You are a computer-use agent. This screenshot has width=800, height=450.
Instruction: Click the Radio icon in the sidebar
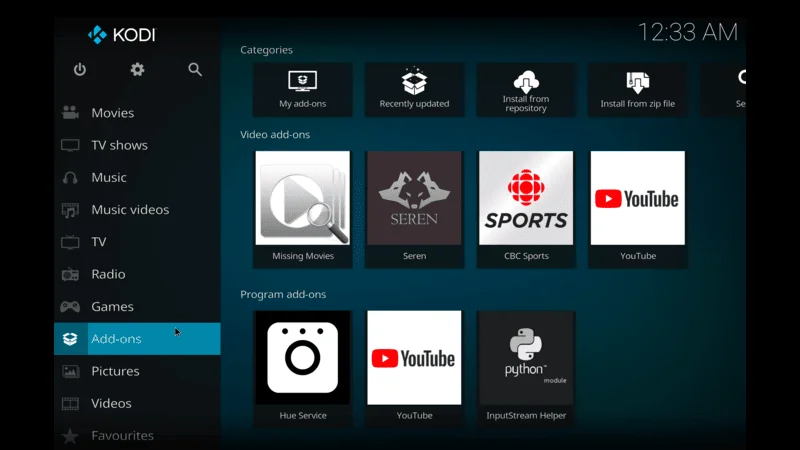(x=70, y=274)
